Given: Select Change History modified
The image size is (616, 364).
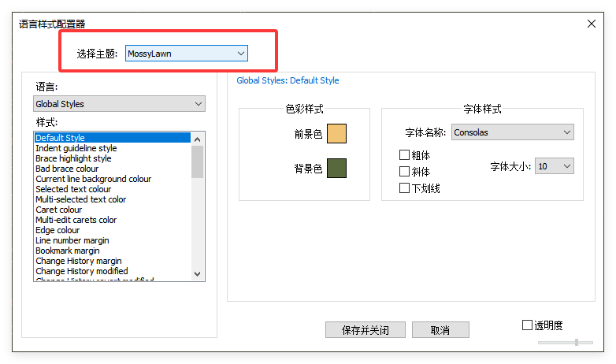Looking at the screenshot, I should pos(113,271).
